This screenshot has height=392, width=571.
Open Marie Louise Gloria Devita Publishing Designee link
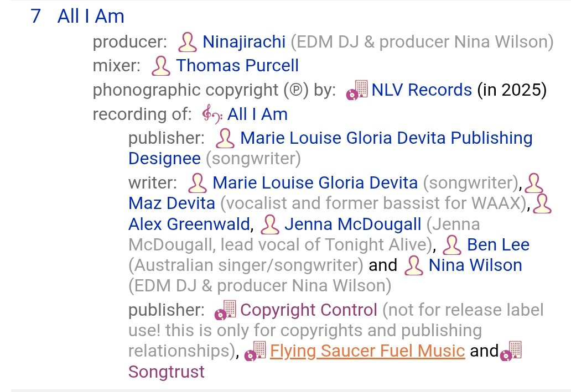(330, 148)
